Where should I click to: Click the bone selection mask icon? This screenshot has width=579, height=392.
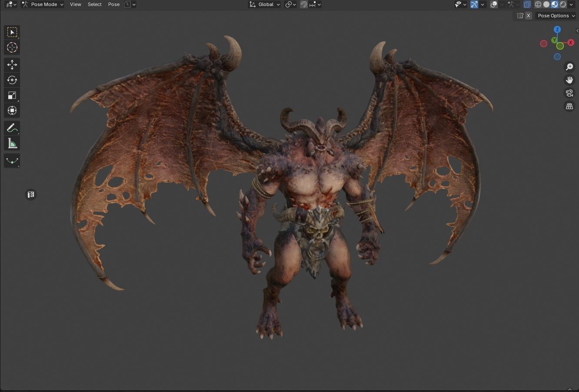(127, 4)
